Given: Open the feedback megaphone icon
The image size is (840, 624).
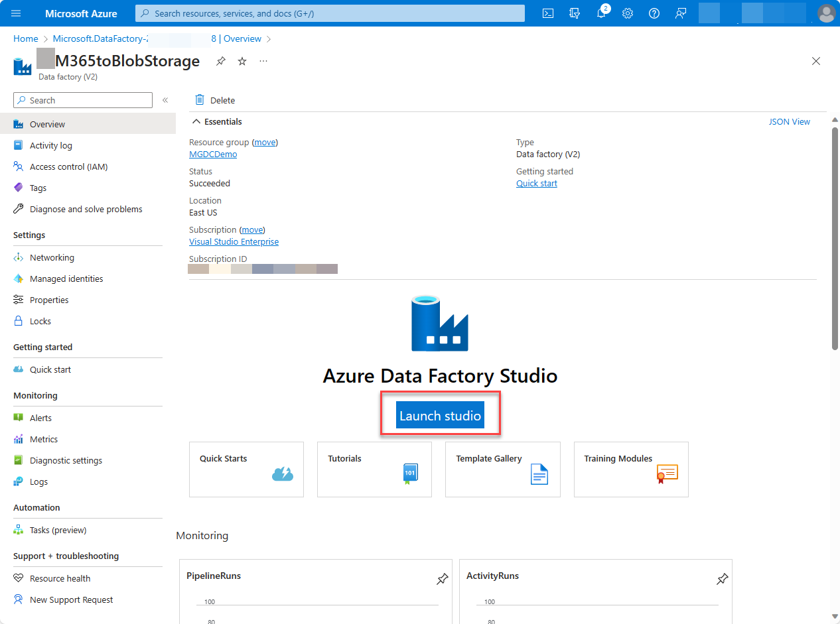Looking at the screenshot, I should [x=680, y=13].
